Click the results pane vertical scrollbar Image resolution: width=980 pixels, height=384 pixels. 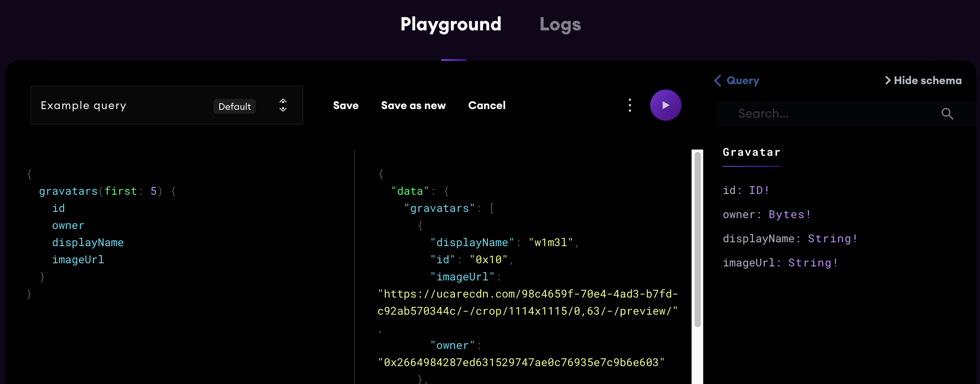(697, 240)
